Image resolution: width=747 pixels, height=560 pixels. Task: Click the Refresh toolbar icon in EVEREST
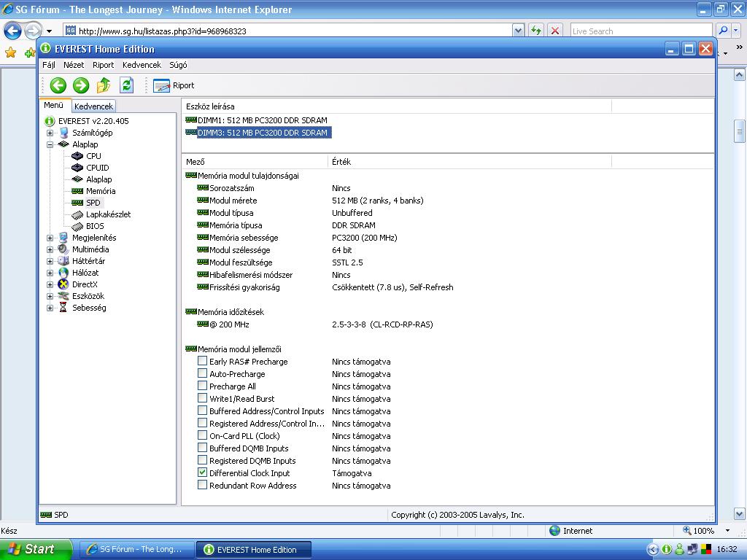pyautogui.click(x=127, y=85)
